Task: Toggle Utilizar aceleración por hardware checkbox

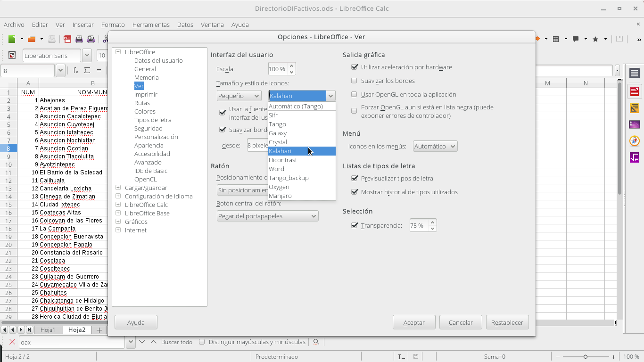Action: (355, 67)
